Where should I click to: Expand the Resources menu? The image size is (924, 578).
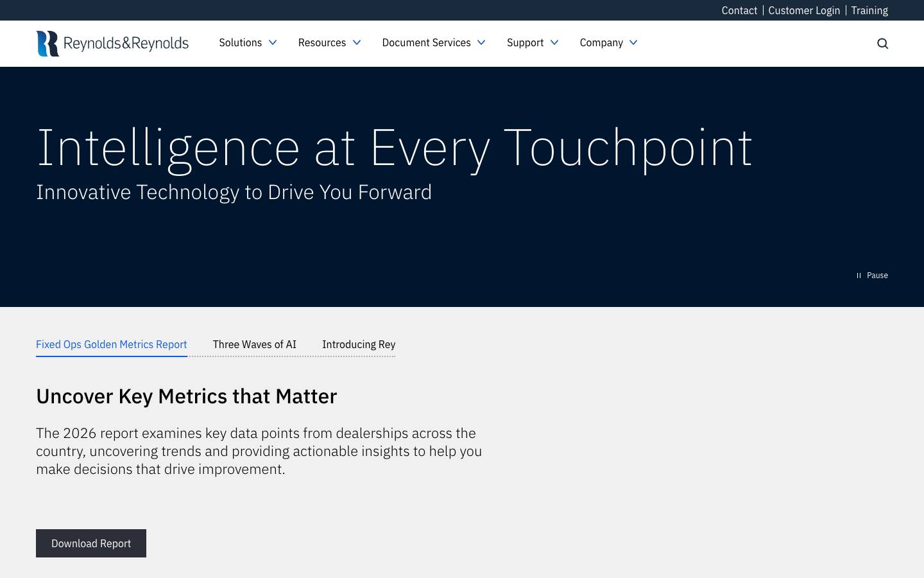pyautogui.click(x=329, y=42)
